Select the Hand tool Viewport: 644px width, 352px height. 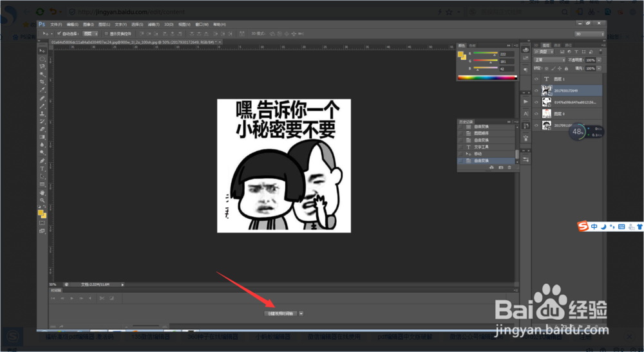[43, 192]
